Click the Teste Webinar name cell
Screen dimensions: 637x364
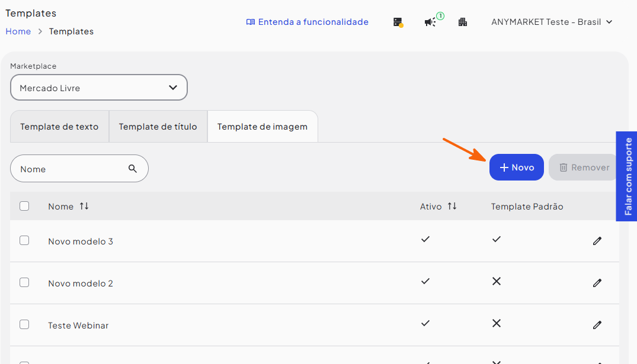(78, 326)
